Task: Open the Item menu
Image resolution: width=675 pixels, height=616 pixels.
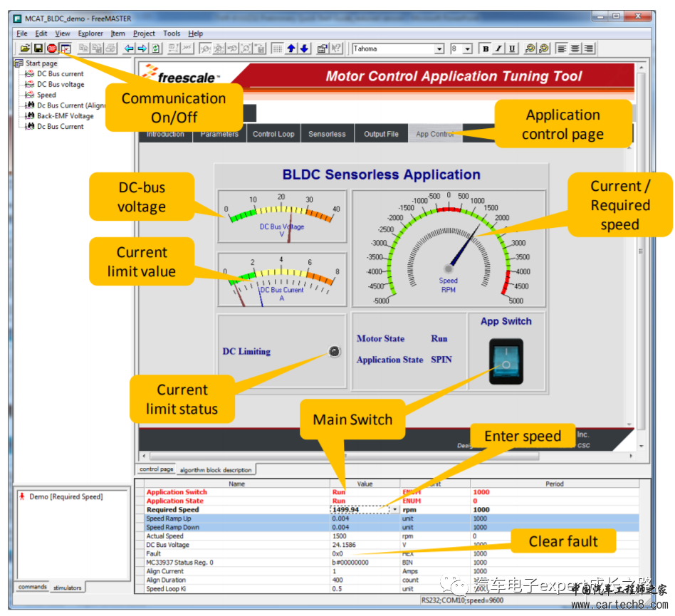Action: point(118,33)
